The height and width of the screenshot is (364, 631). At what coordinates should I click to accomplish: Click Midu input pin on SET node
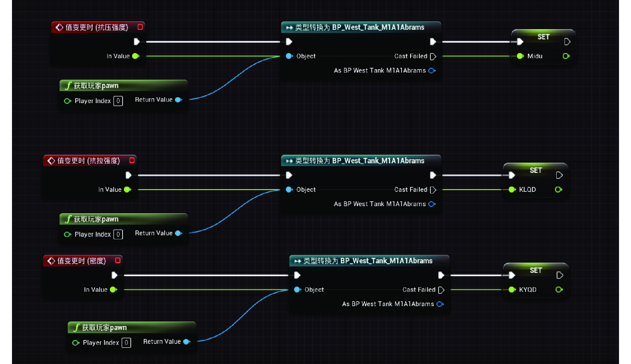click(x=520, y=56)
